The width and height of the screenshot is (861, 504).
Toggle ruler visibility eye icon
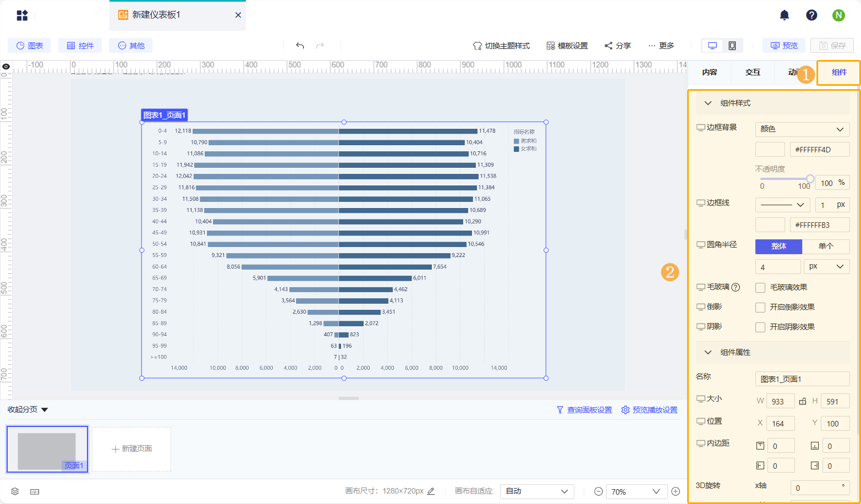click(6, 67)
